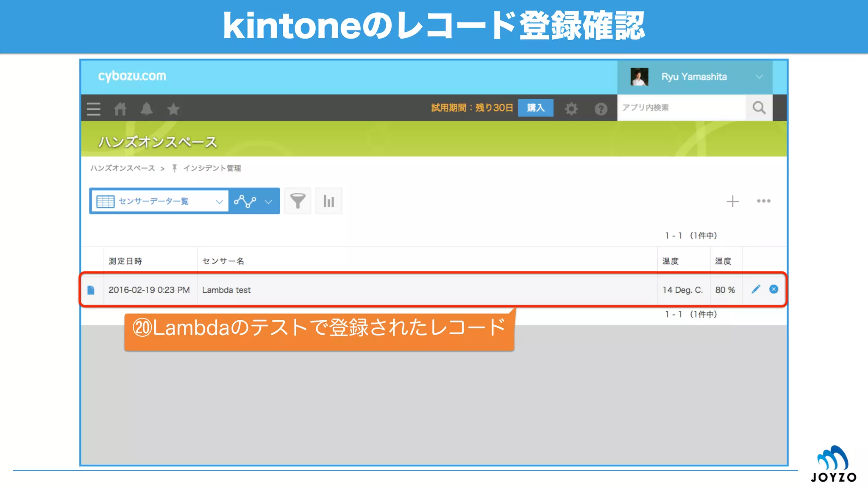Open the three-dot options menu
The width and height of the screenshot is (868, 488).
click(764, 201)
